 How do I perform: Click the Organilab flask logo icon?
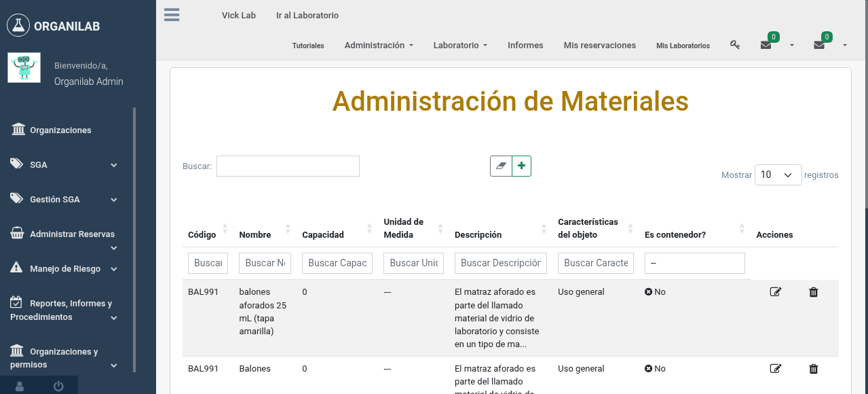18,26
